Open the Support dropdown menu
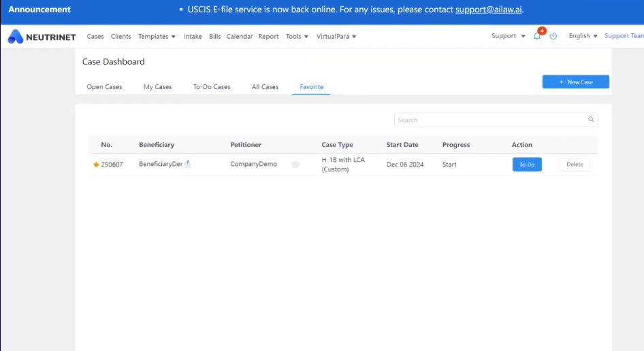644x351 pixels. [x=508, y=36]
